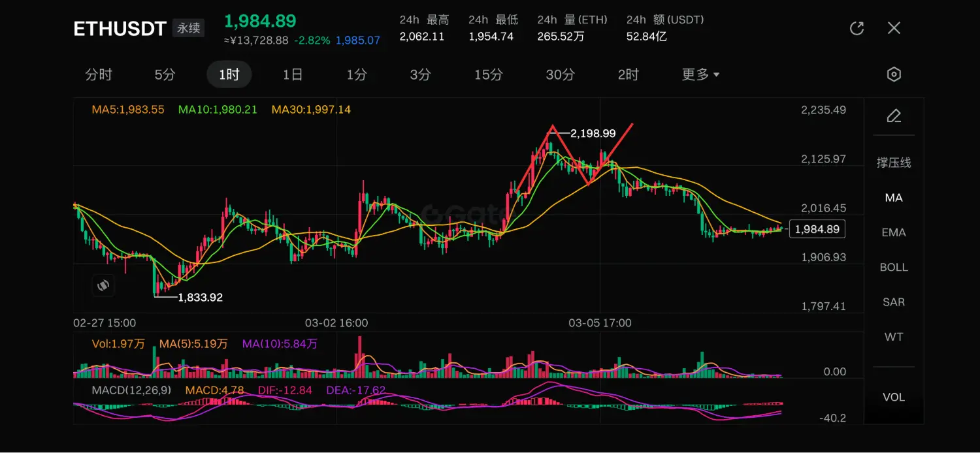
Task: Click the ≈¥13,728.88 converted price
Action: pos(257,40)
